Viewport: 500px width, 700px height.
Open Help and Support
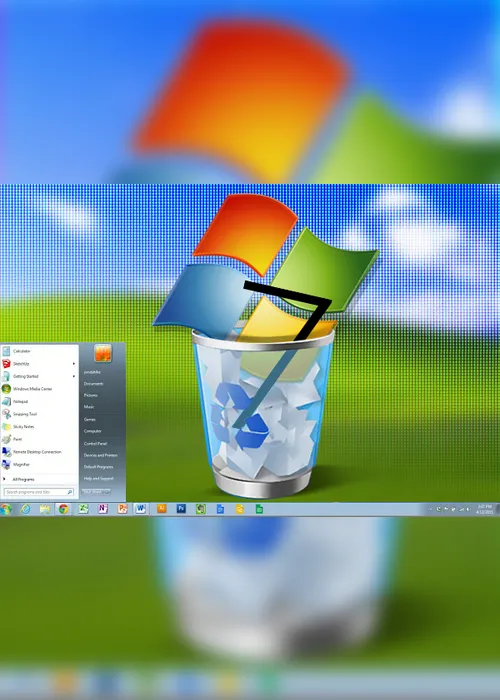99,478
